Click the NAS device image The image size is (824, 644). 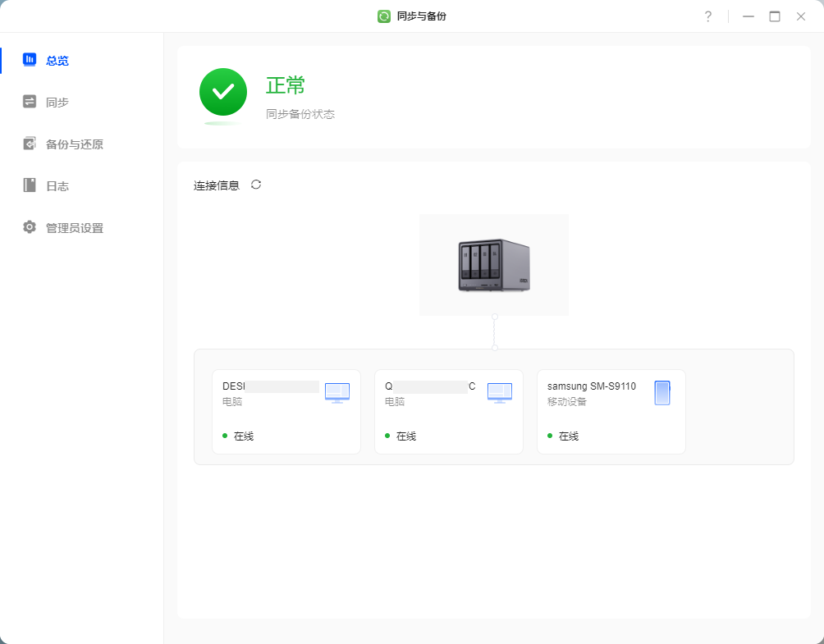coord(494,265)
